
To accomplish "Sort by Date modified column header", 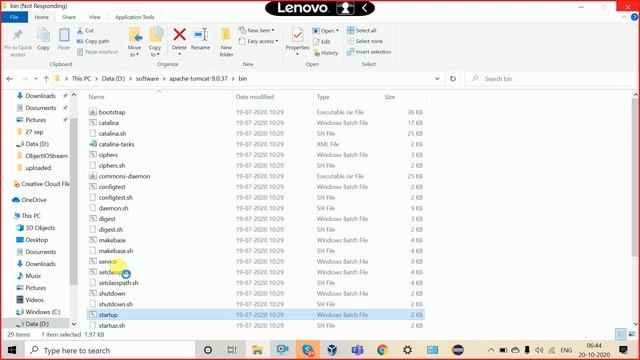I will click(x=255, y=97).
